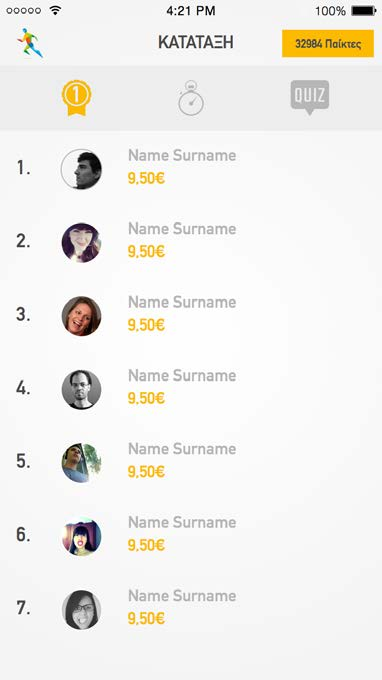The width and height of the screenshot is (382, 680).
Task: Tap the ΚΑΤΑΤΑΞΗ header title
Action: [196, 42]
